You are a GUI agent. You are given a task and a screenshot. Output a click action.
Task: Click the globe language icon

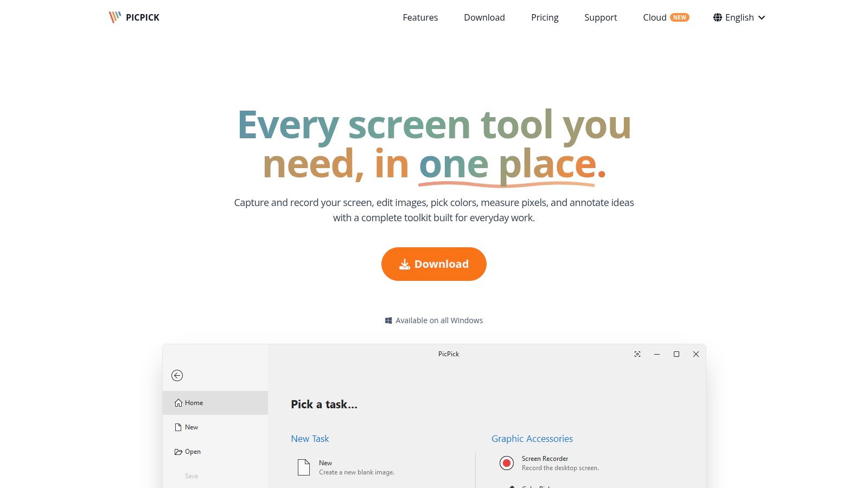click(718, 17)
